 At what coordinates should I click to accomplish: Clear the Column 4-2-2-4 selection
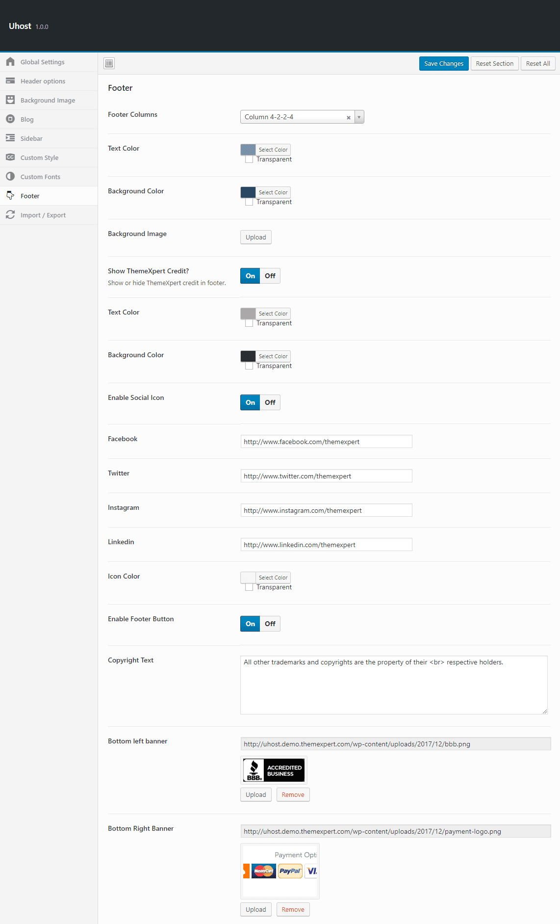click(x=349, y=117)
